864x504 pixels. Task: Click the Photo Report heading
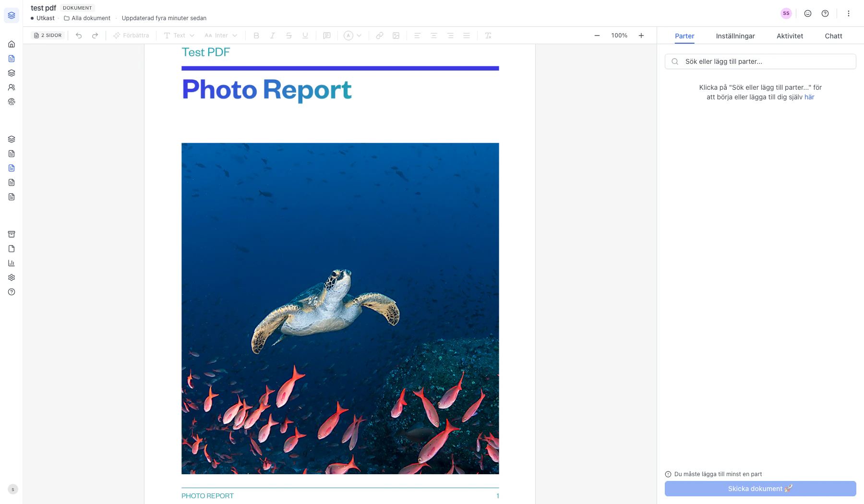click(x=267, y=90)
